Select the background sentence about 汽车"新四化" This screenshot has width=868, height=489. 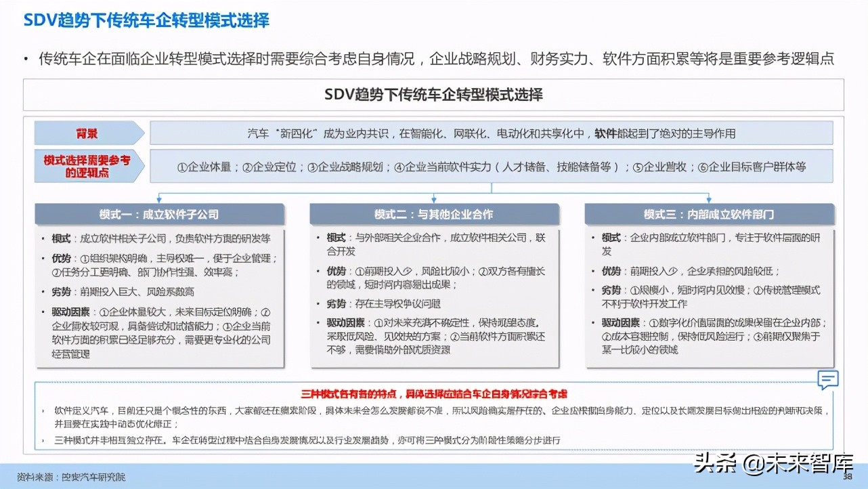[492, 133]
